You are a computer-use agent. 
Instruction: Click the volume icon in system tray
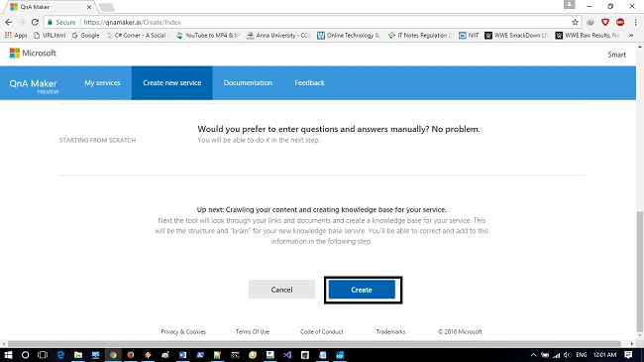tap(568, 355)
